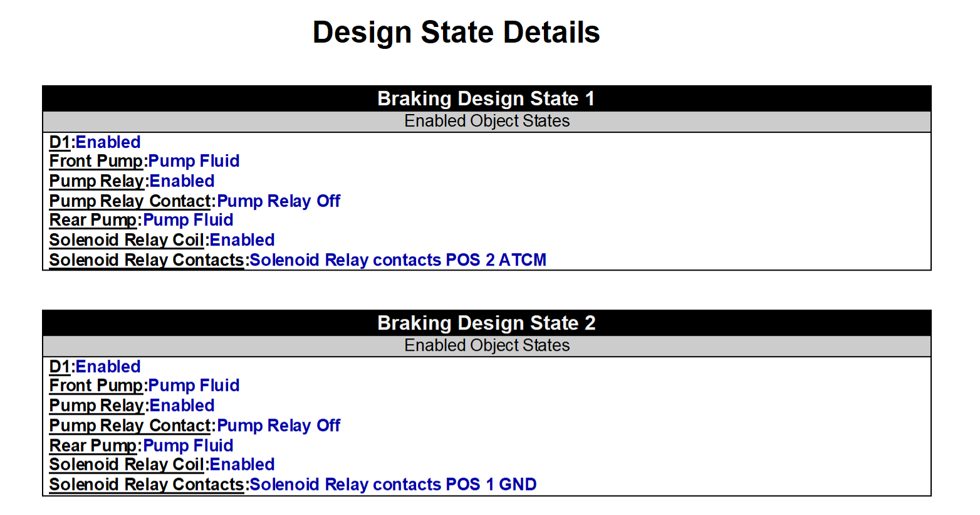This screenshot has height=515, width=980.
Task: Open Pump Relay Contact link in State 1
Action: [x=130, y=201]
